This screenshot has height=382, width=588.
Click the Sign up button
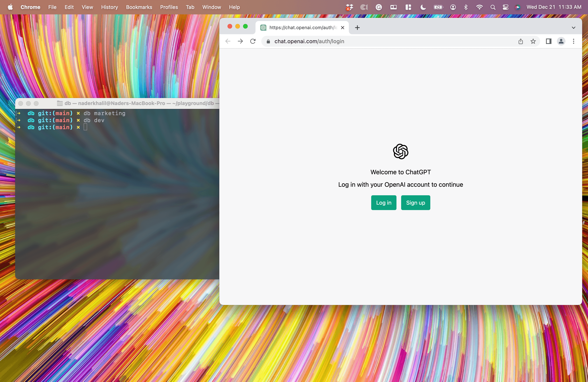click(x=415, y=203)
